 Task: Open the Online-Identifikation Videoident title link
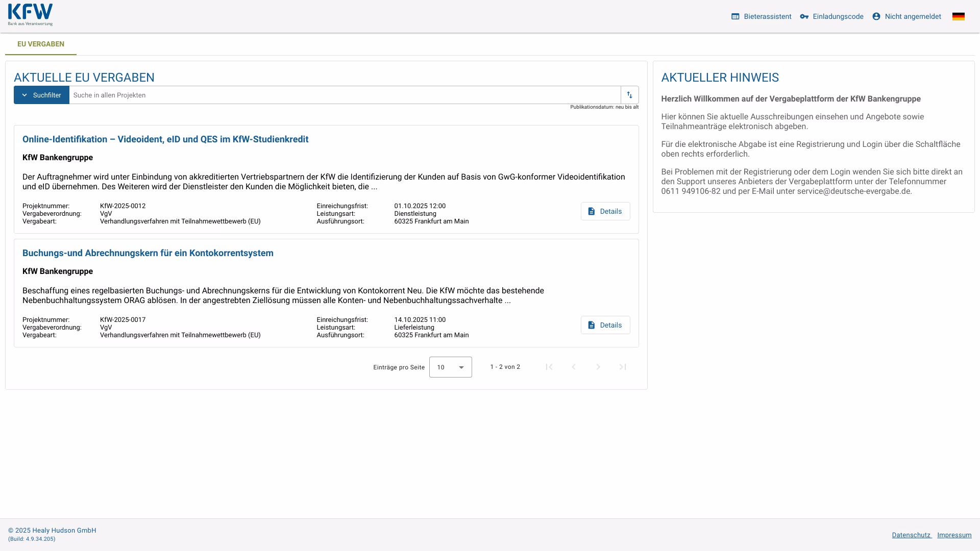(165, 139)
